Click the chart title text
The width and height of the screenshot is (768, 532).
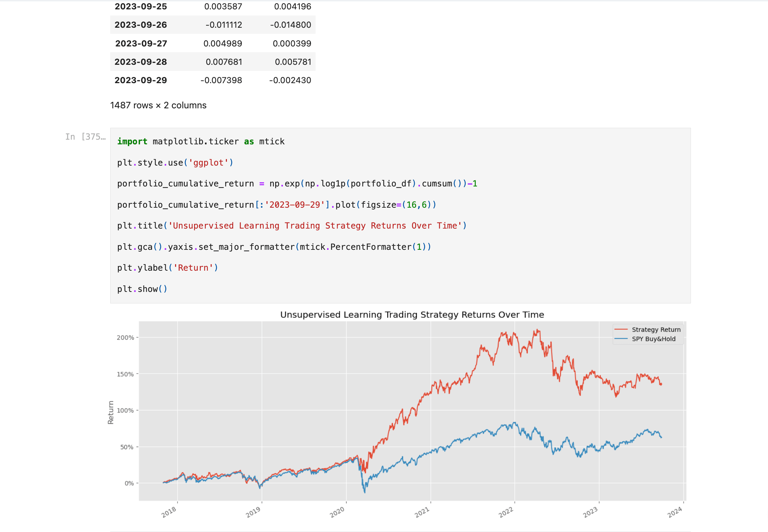412,315
